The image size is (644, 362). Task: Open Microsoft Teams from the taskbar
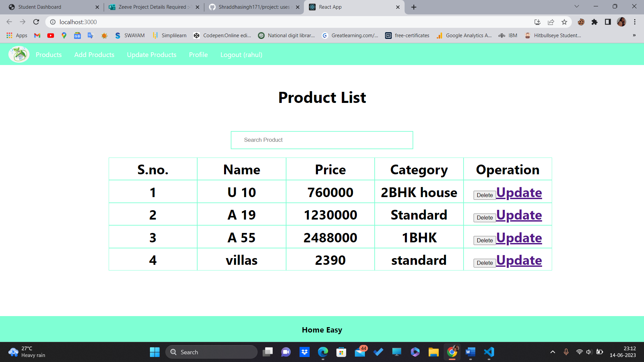tap(286, 352)
